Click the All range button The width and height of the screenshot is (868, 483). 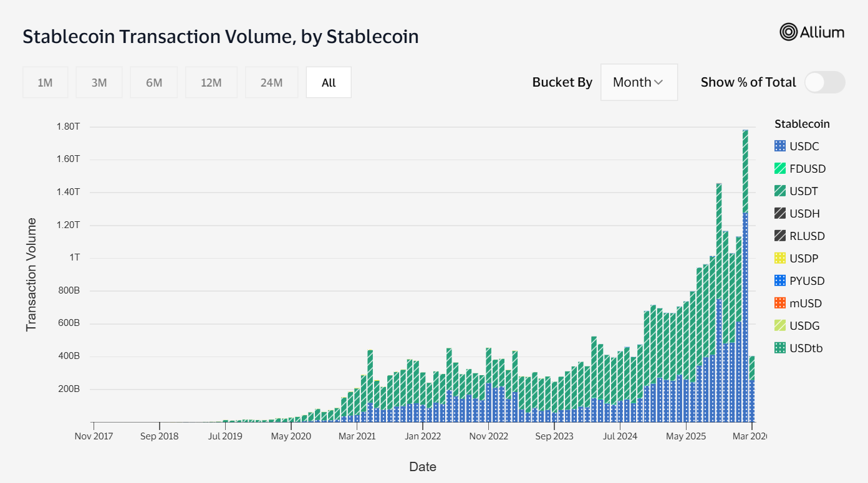329,82
